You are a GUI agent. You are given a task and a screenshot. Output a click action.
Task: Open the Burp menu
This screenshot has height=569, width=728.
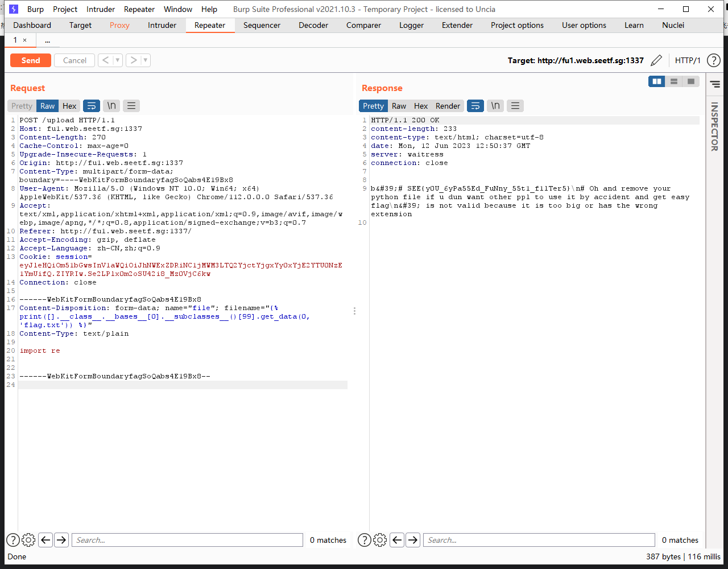[x=35, y=9]
